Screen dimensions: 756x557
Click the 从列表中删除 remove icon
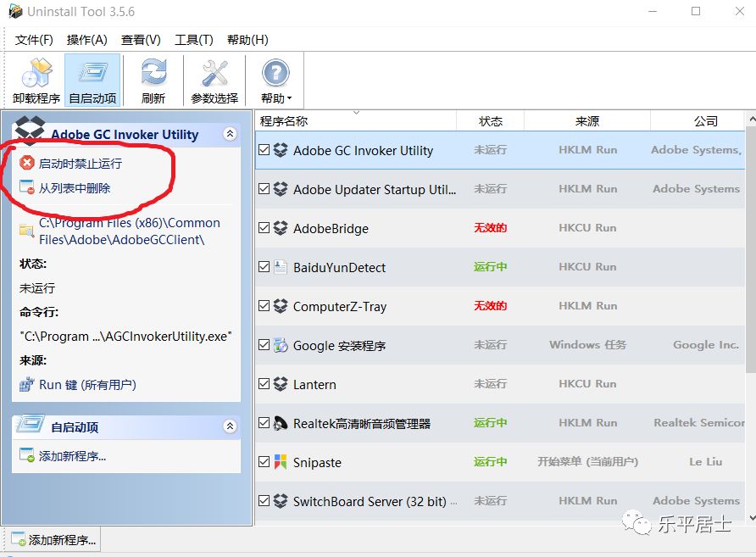(27, 187)
